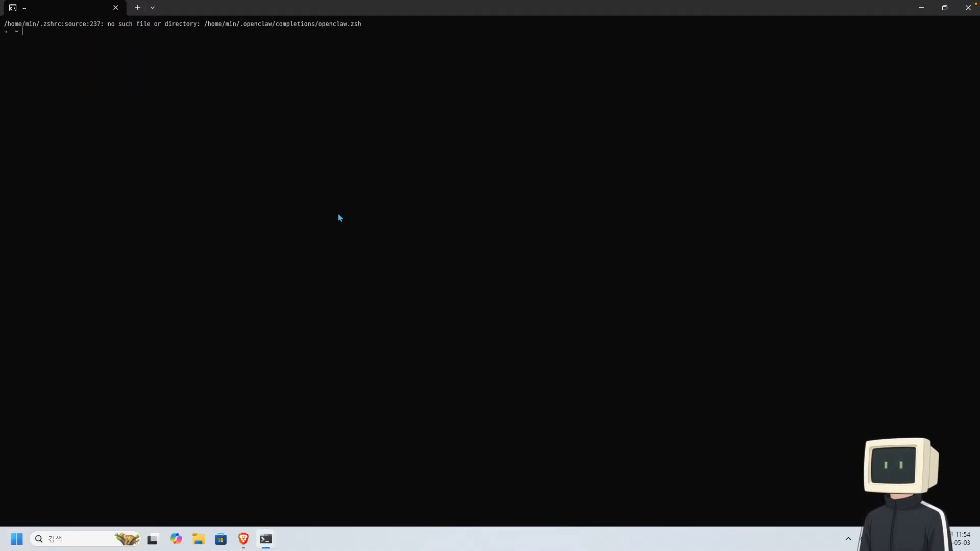Expand the new tab profile dropdown
This screenshot has width=980, height=551.
153,8
